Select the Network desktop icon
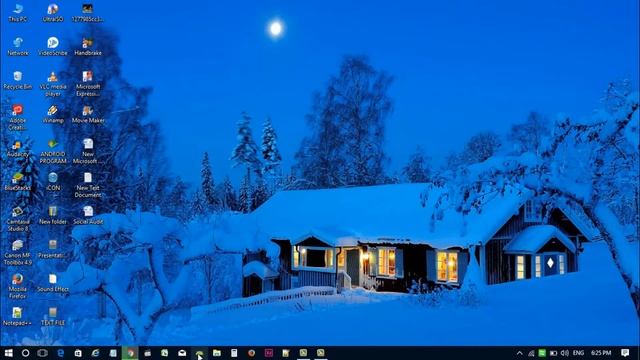 click(x=18, y=47)
